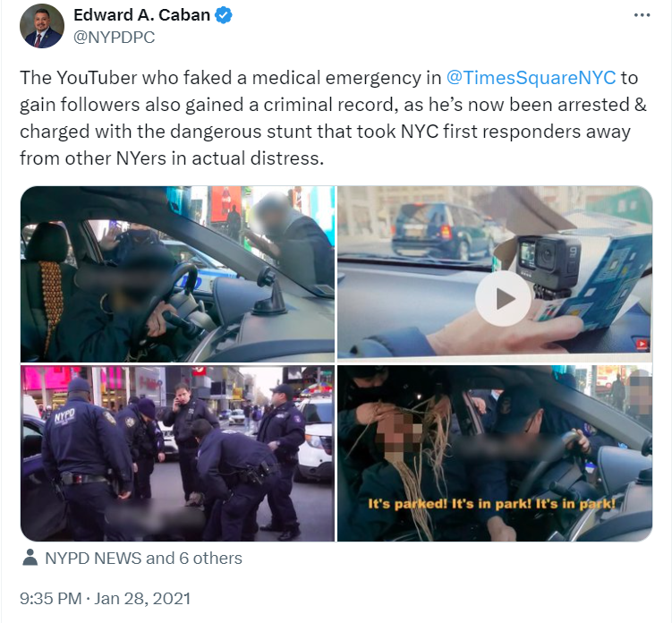Image resolution: width=672 pixels, height=623 pixels.
Task: Open the 9:35 PM Jan 28, 2021 timestamp
Action: pyautogui.click(x=105, y=598)
